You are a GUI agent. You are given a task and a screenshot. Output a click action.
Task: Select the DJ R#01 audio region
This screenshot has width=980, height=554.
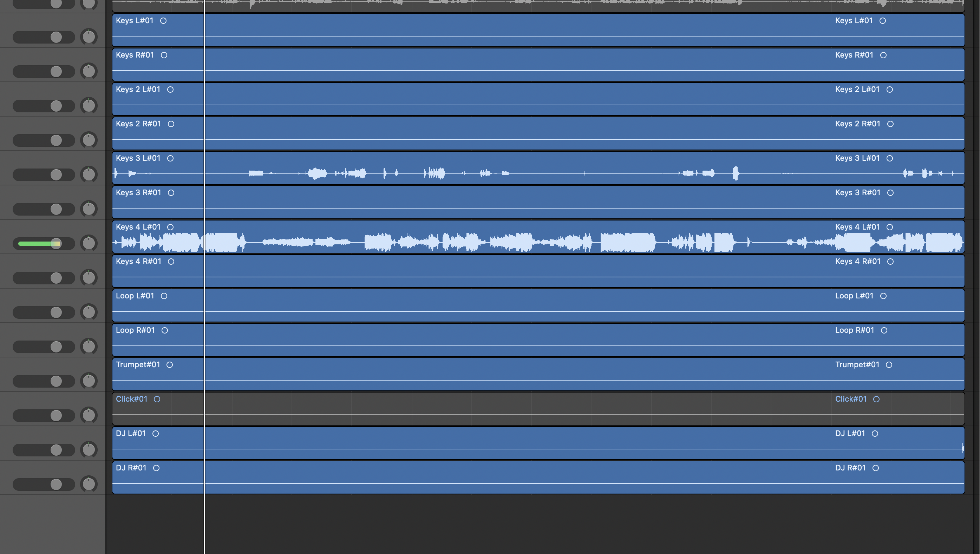click(538, 477)
